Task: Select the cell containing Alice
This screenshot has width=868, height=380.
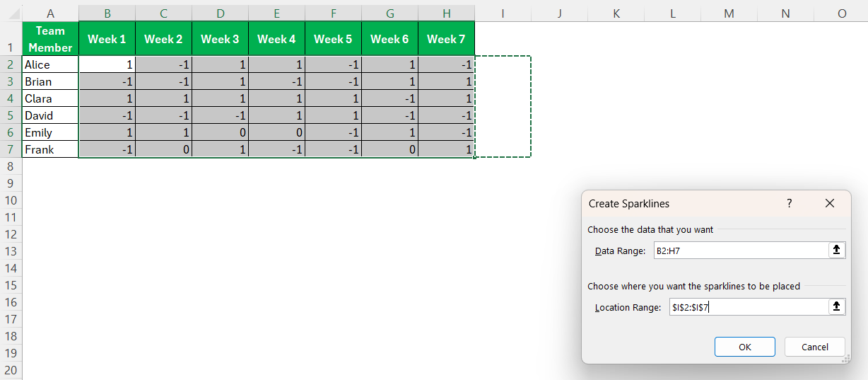Action: click(50, 64)
